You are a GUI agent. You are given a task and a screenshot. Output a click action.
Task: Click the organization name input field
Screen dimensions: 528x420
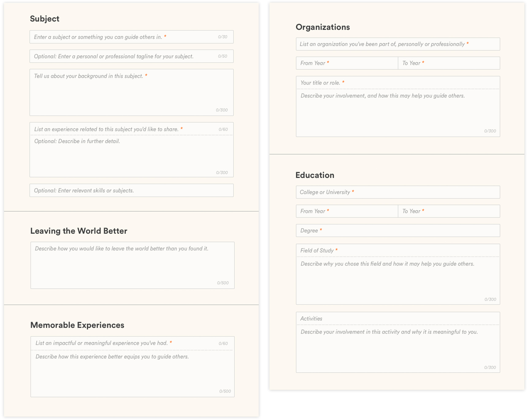[x=398, y=44]
